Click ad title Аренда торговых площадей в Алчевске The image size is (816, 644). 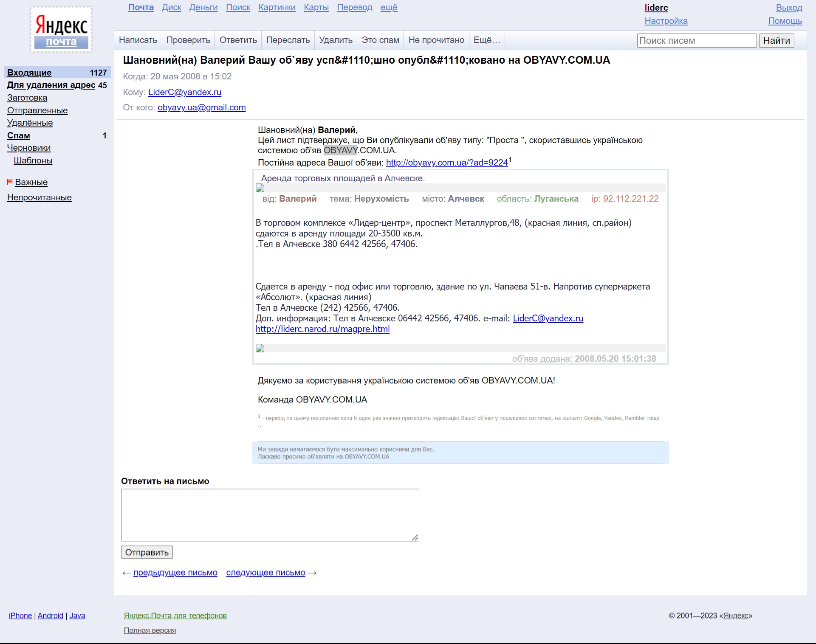coord(343,178)
